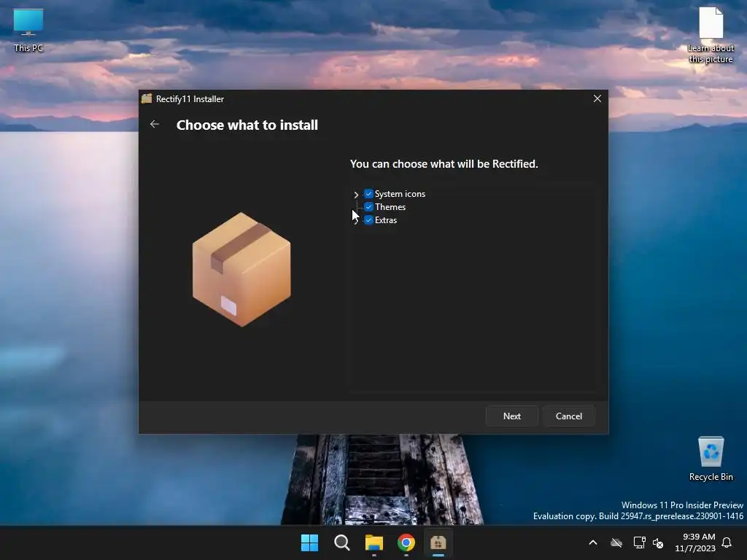Screen dimensions: 747x560
Task: Open the notification bell
Action: click(x=727, y=542)
